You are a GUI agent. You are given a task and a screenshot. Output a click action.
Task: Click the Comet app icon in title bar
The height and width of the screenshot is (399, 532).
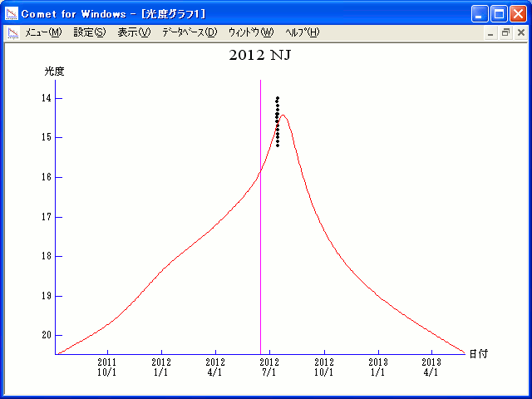tap(12, 13)
